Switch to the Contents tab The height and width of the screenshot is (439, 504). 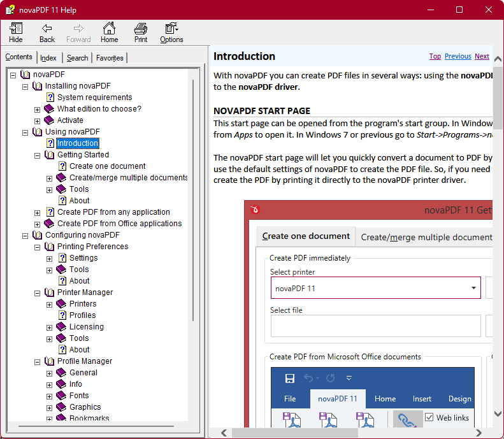(18, 57)
